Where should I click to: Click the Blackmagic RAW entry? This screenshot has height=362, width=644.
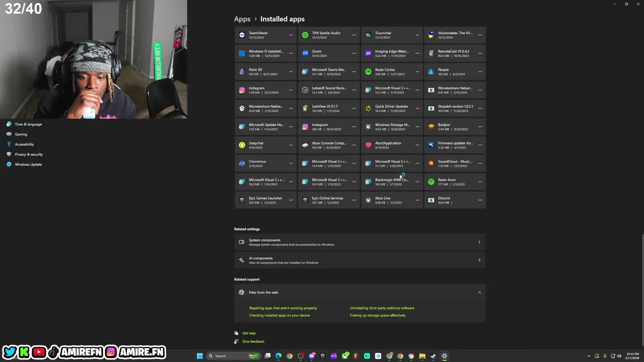[x=392, y=182]
